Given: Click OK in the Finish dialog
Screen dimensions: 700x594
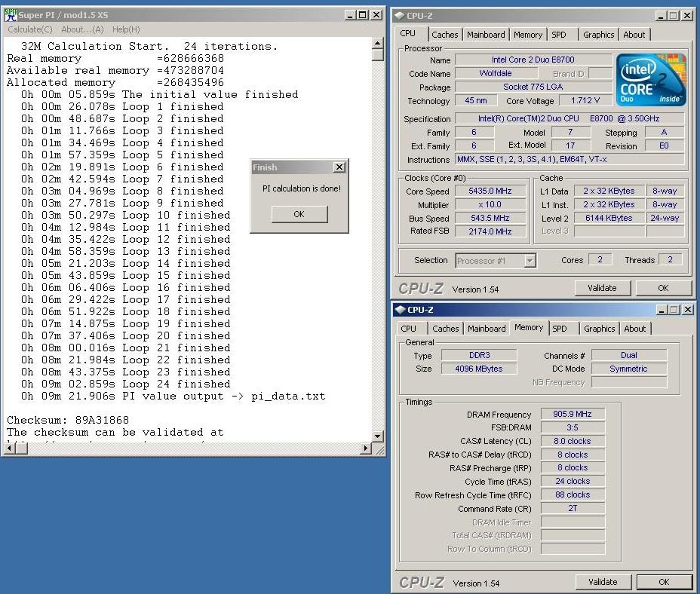Looking at the screenshot, I should click(299, 214).
